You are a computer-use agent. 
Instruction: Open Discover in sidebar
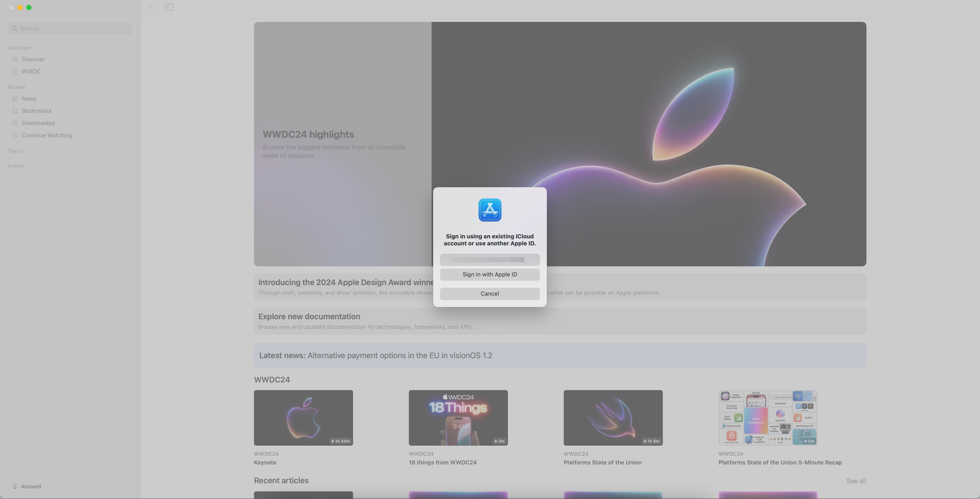tap(33, 59)
